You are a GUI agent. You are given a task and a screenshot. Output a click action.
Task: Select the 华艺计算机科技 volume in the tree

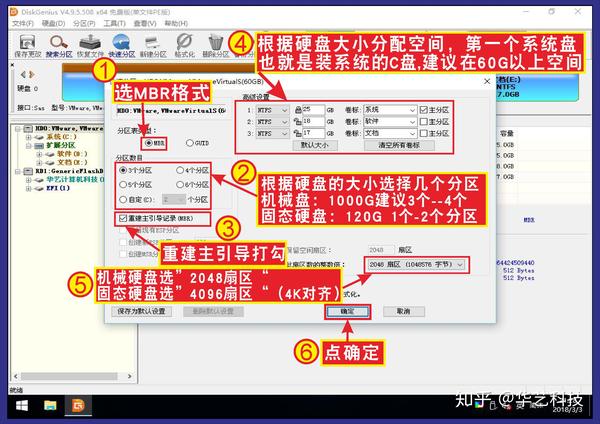tap(73, 179)
